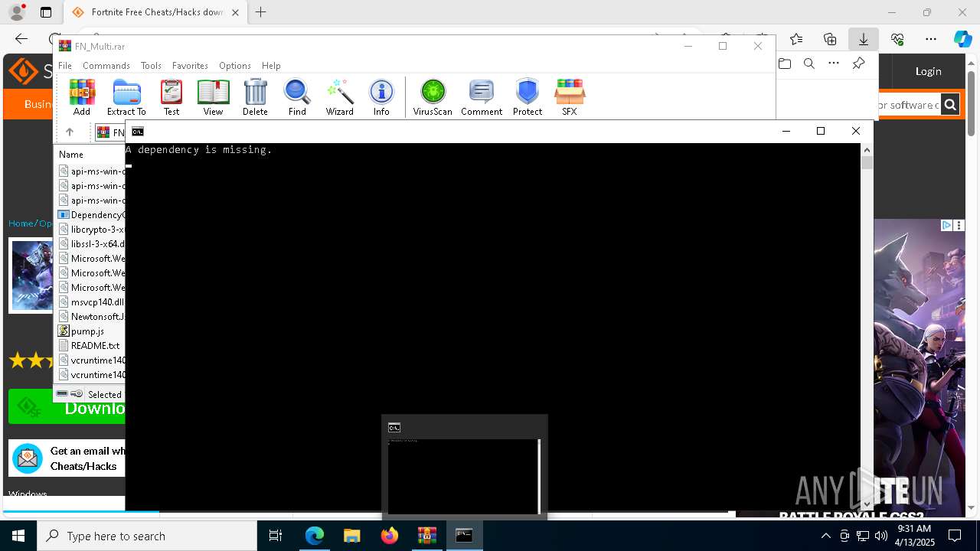Open the Windows Start menu
The image size is (980, 551).
(x=18, y=536)
